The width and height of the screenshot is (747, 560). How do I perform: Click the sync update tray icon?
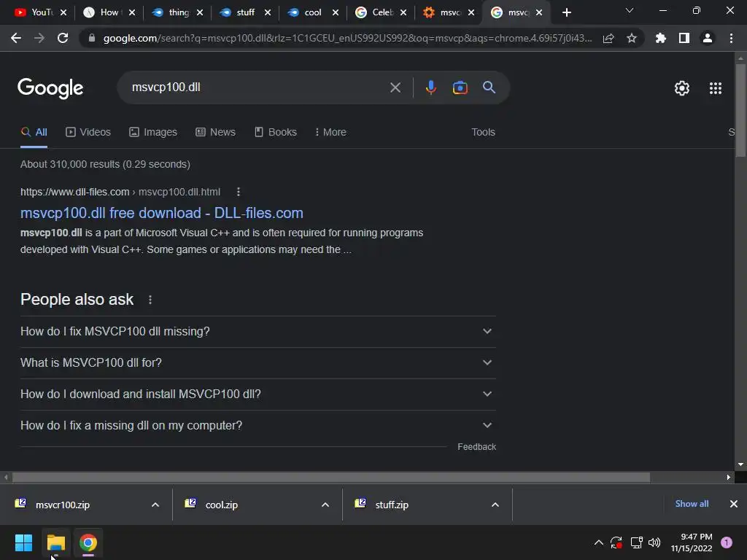point(616,542)
